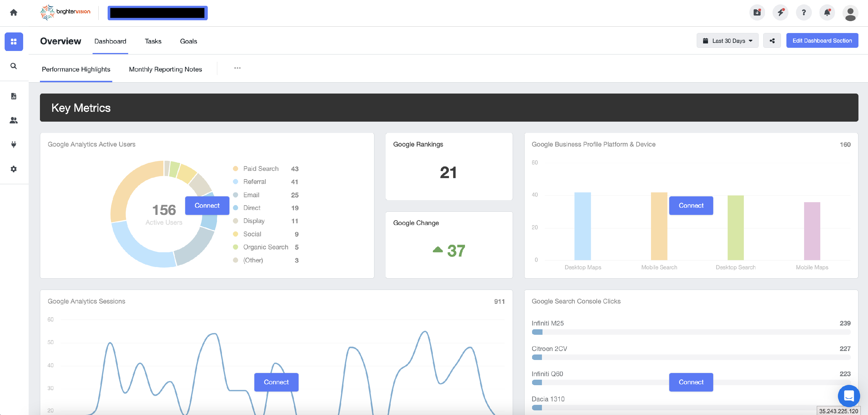Select the Overview grid icon in the sidebar

click(x=14, y=41)
